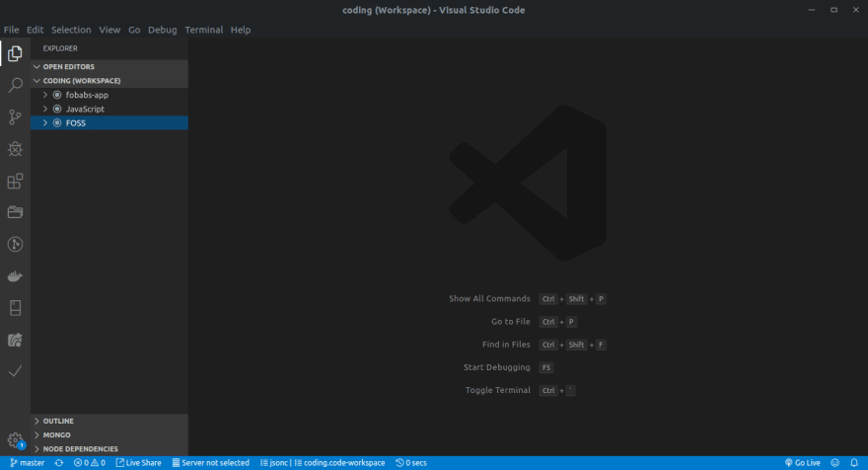Expand the Mongo section
This screenshot has height=470, width=868.
pos(109,435)
